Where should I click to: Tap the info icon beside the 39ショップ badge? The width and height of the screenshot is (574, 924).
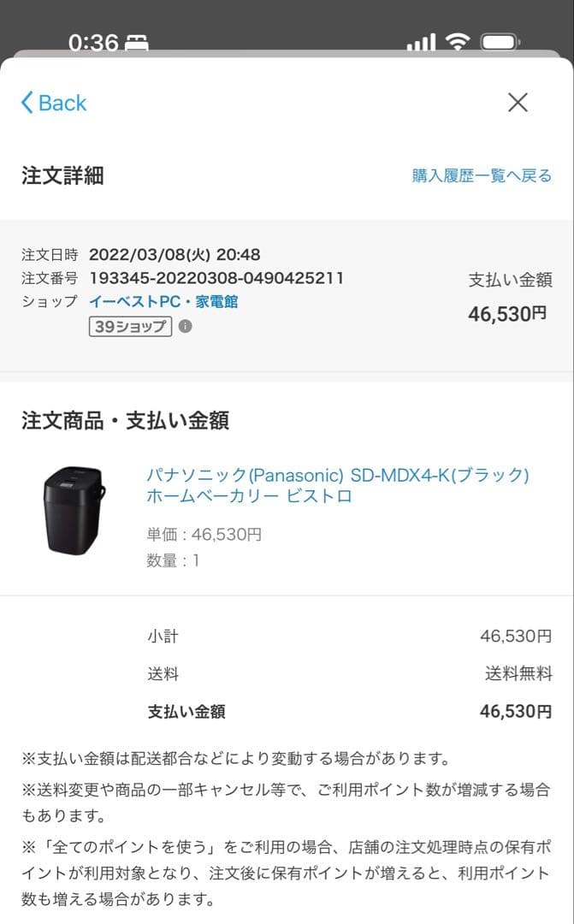pyautogui.click(x=184, y=326)
